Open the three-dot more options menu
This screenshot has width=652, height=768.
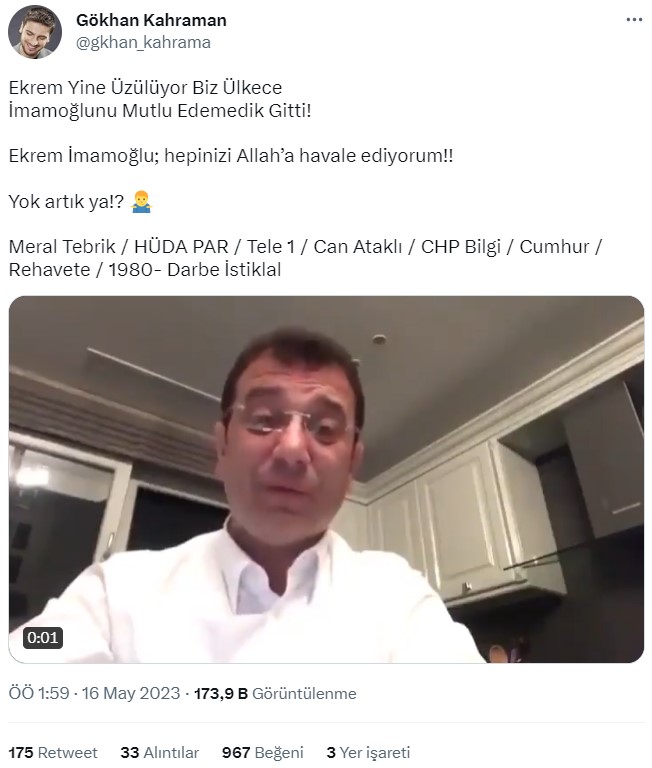coord(634,20)
